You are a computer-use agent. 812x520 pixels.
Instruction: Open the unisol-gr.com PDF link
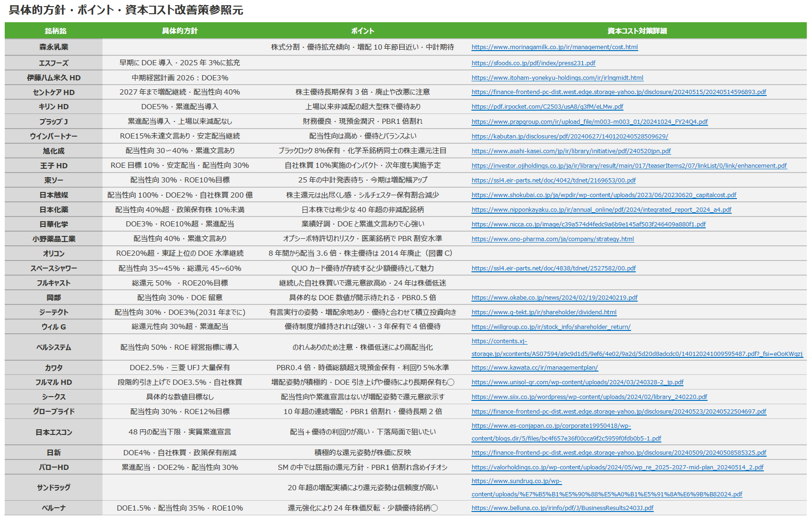coord(577,382)
